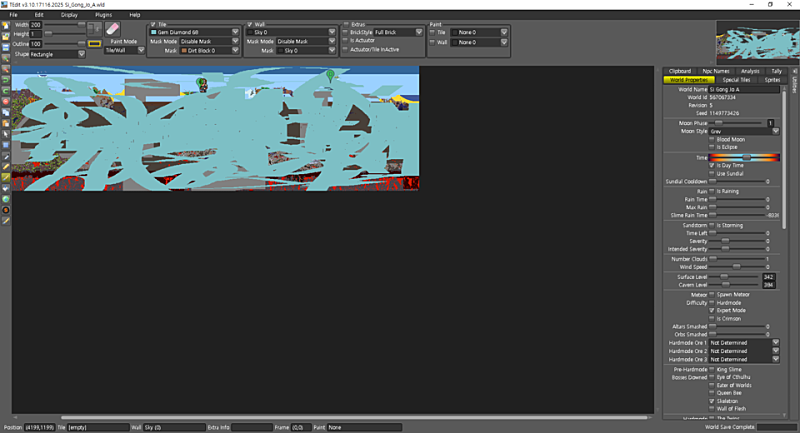Enable the Actuator/Tile InActive checkbox

[345, 49]
